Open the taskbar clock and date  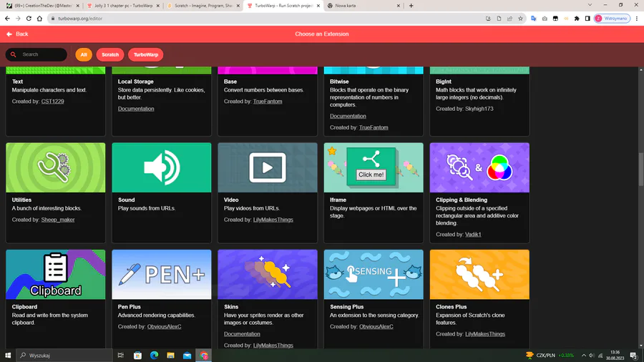click(615, 356)
